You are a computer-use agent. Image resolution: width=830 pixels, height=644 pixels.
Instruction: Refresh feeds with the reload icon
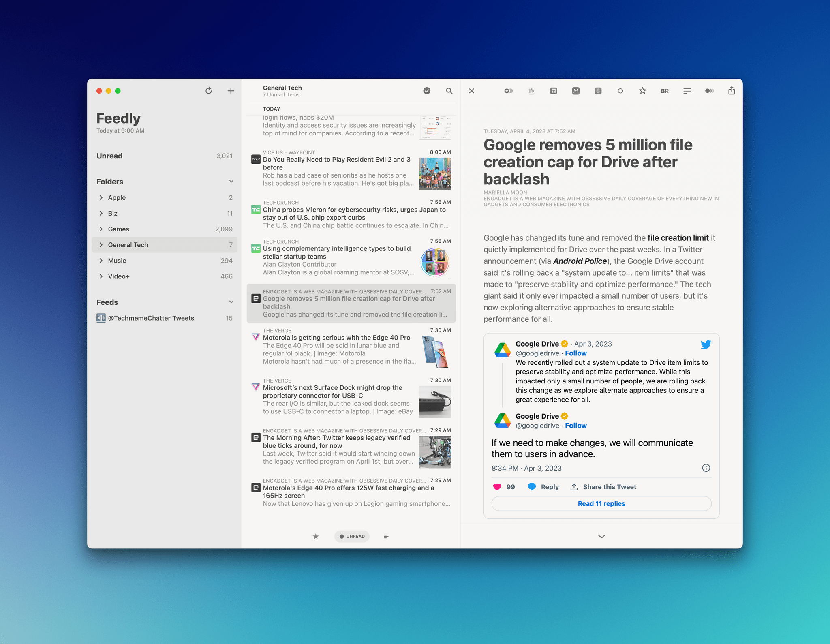(x=208, y=91)
